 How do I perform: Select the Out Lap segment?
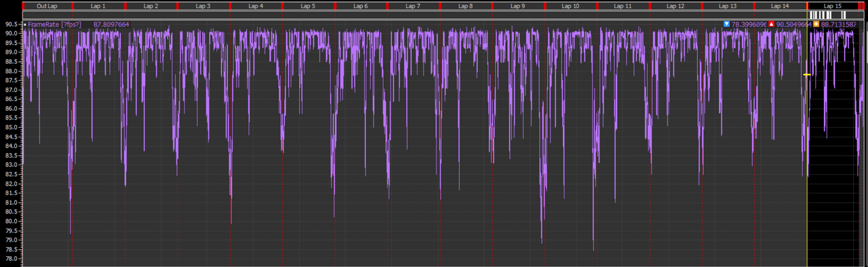47,5
